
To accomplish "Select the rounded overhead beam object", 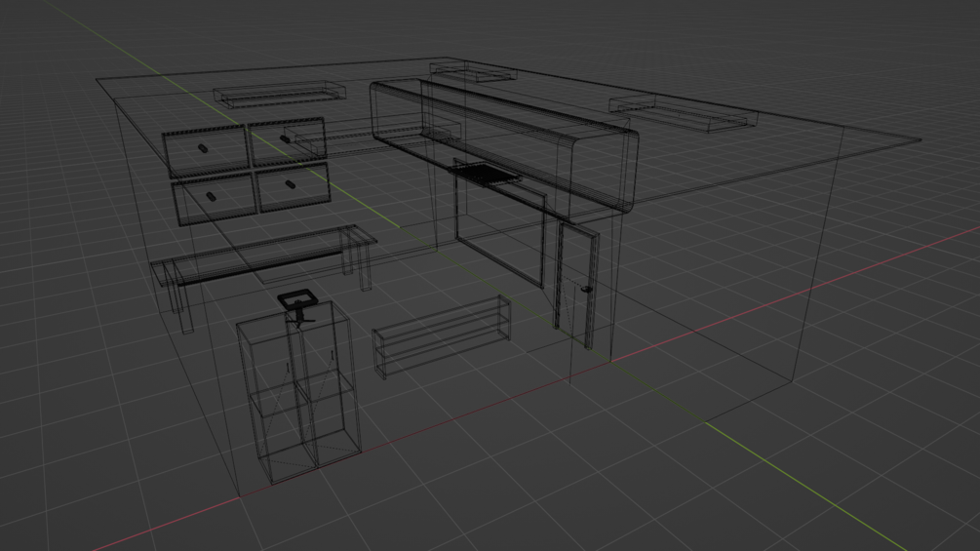I will (x=504, y=145).
